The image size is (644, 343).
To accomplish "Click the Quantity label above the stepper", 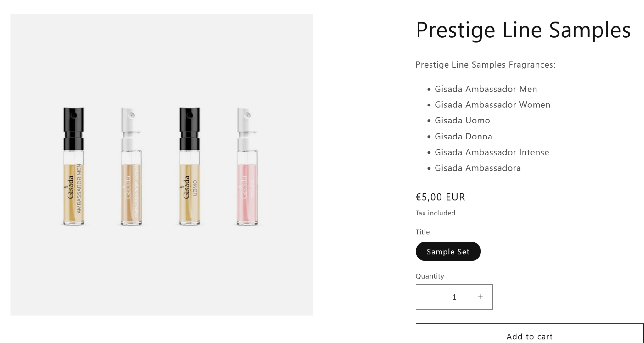I will point(430,276).
